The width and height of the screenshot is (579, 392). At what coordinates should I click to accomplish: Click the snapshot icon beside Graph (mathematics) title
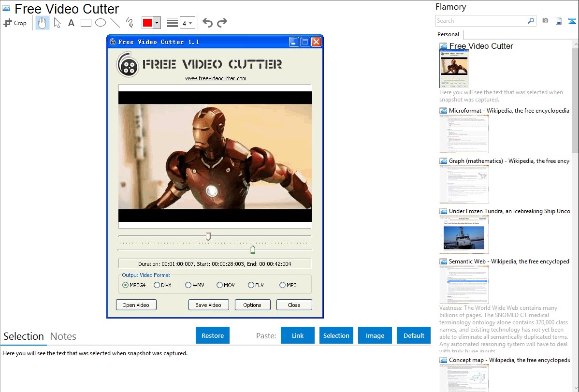443,161
